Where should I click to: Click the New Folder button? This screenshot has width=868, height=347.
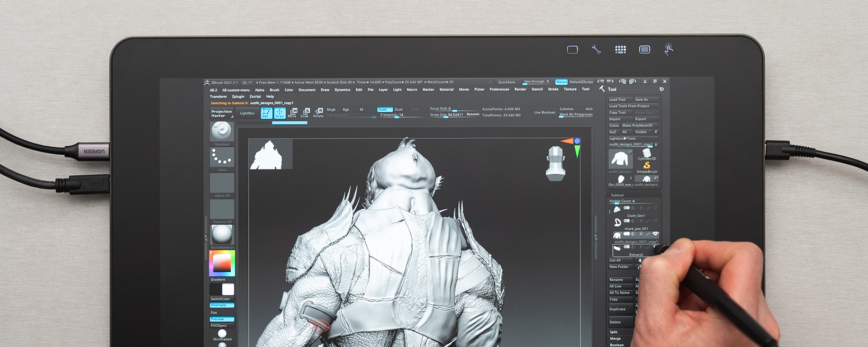[620, 267]
